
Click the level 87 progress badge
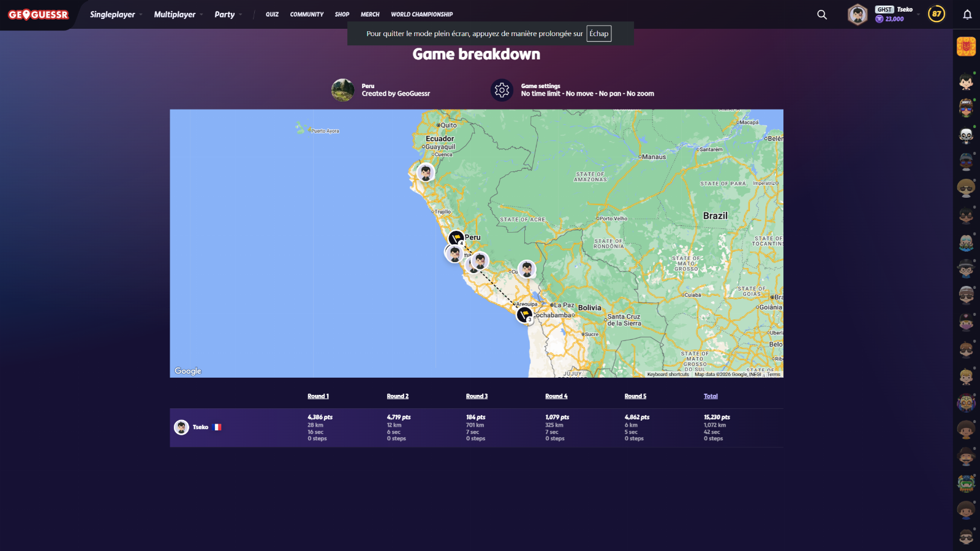tap(936, 14)
